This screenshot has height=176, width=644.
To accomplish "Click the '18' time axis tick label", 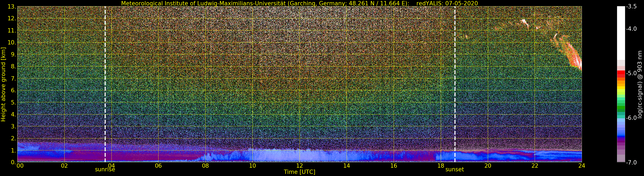I will (441, 166).
